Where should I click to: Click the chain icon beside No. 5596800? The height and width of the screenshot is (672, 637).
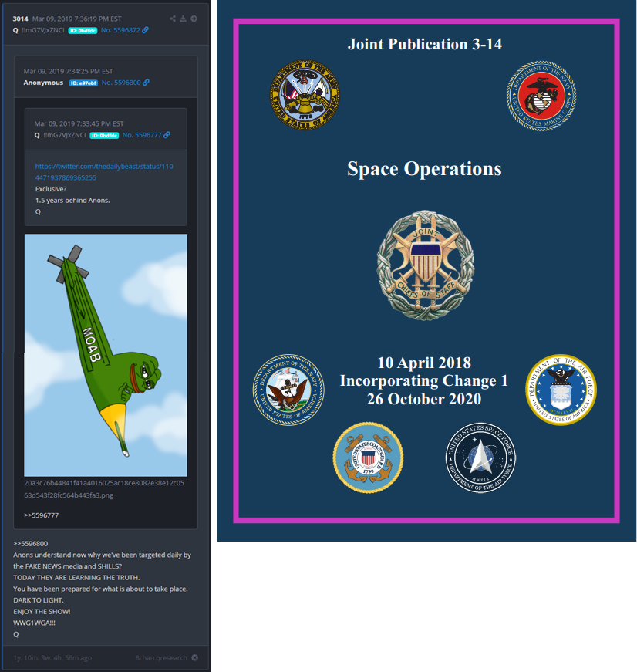[146, 83]
